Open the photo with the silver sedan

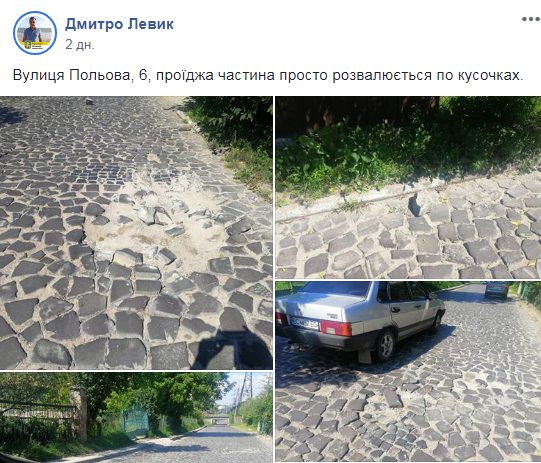[408, 372]
